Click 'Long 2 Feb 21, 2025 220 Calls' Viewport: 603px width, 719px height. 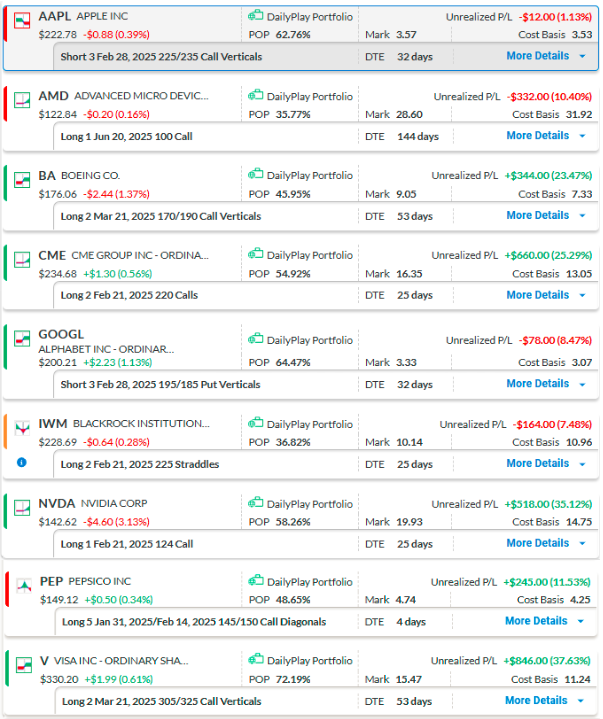coord(129,295)
